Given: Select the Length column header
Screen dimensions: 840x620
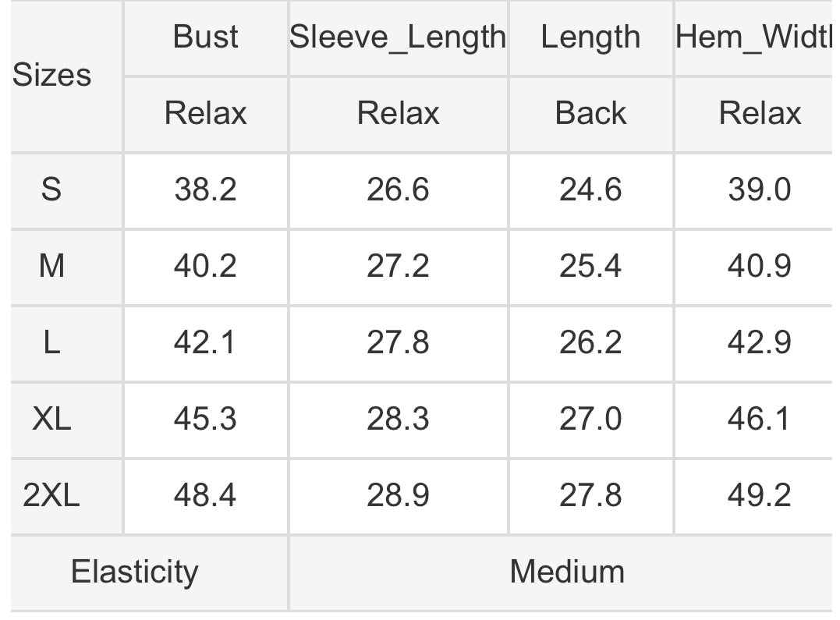Looking at the screenshot, I should (590, 37).
